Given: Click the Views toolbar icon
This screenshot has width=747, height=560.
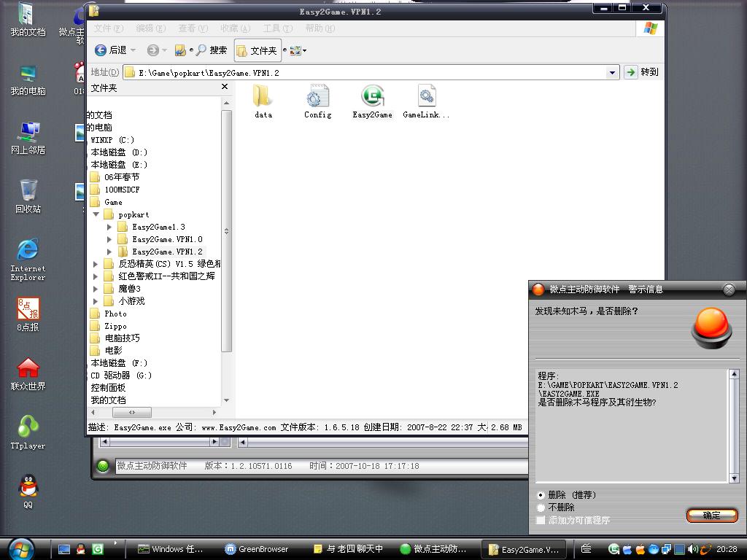Looking at the screenshot, I should point(295,50).
